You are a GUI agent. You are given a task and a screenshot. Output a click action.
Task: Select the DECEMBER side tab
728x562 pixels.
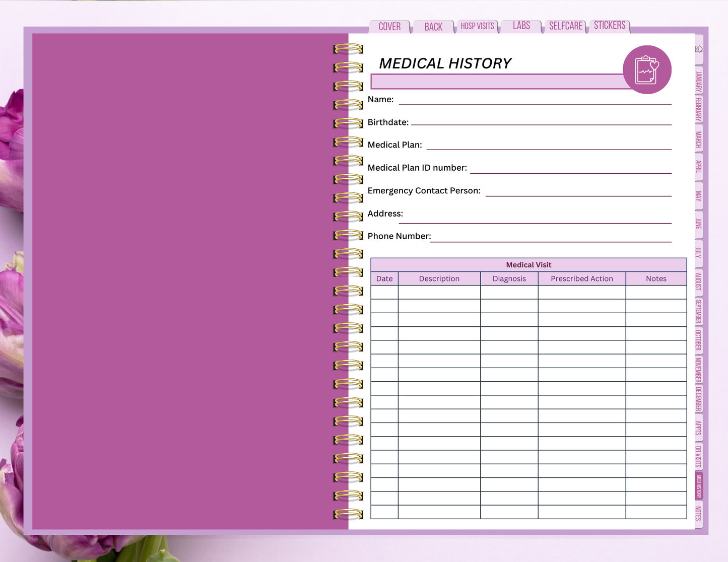[x=698, y=399]
